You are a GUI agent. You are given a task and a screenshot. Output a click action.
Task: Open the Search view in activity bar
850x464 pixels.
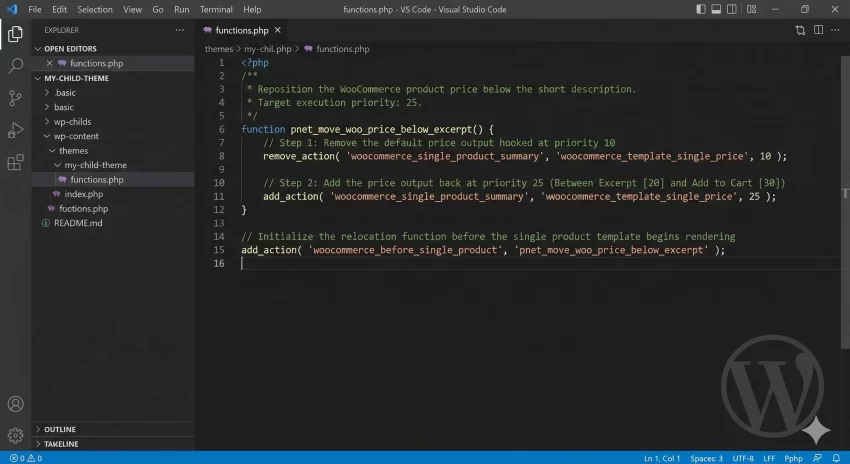click(15, 66)
